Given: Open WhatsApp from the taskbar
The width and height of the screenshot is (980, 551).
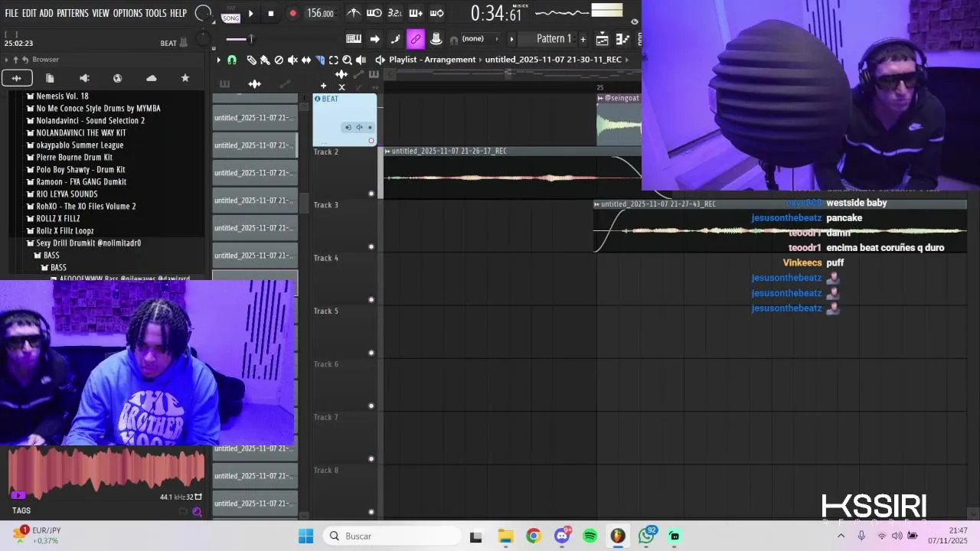Looking at the screenshot, I should [646, 536].
